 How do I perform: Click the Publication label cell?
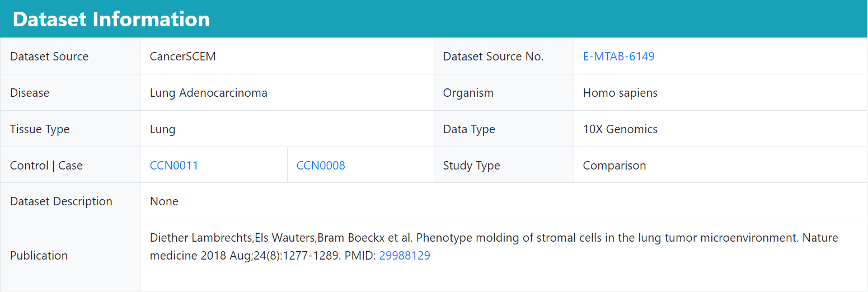pyautogui.click(x=70, y=256)
